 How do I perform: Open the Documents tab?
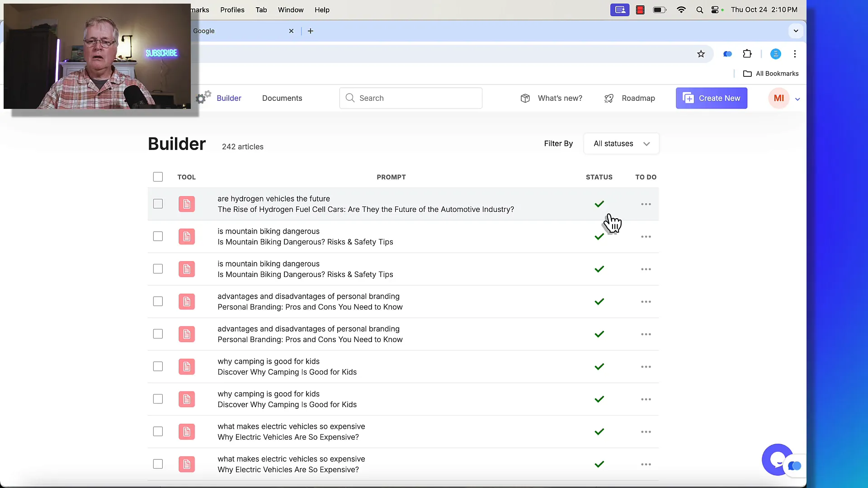tap(282, 98)
